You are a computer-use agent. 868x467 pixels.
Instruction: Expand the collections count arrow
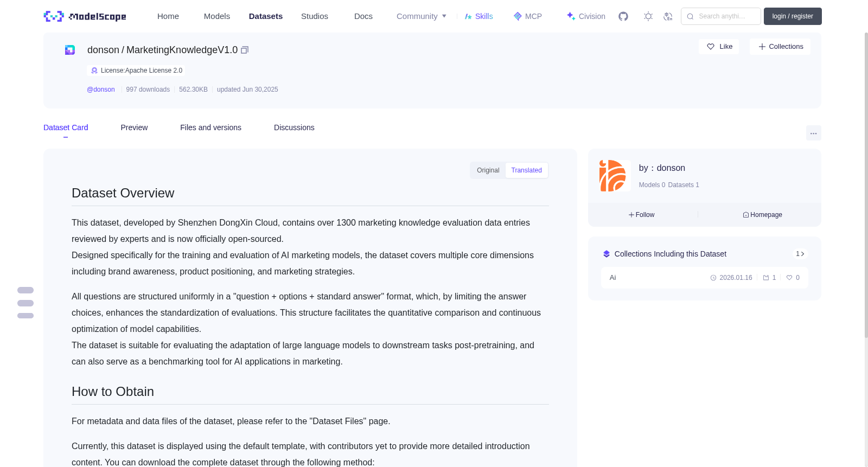click(x=800, y=254)
